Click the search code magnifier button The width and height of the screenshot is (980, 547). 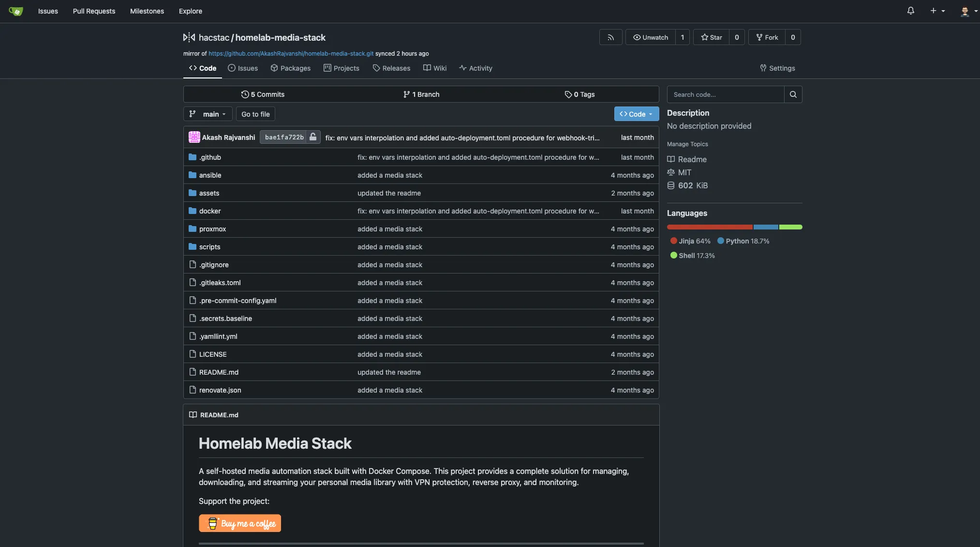[x=793, y=94]
